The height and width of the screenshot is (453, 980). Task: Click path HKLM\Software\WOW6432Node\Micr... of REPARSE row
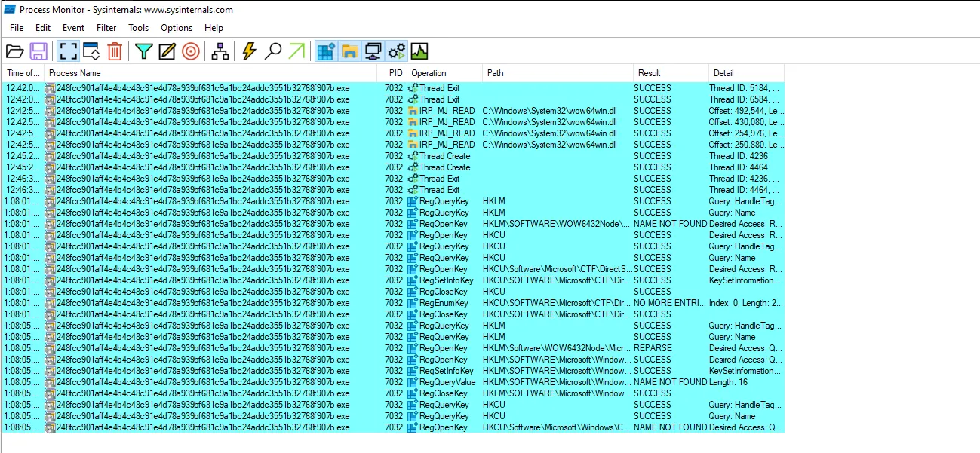pos(557,348)
